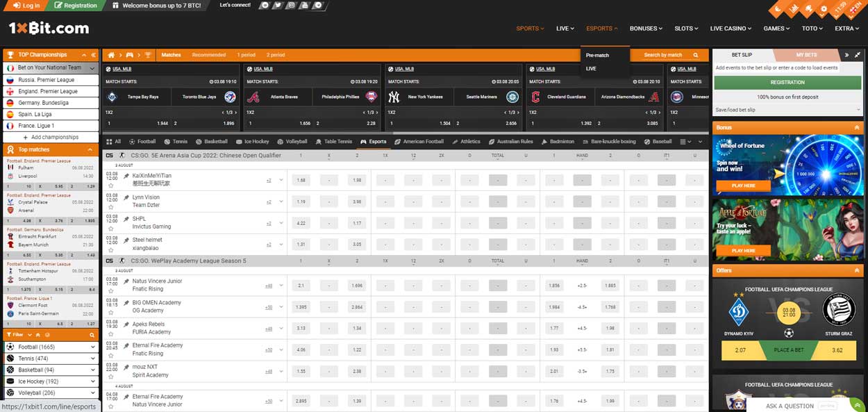868x412 pixels.
Task: Expand the Tennis (474) sport list
Action: point(93,359)
